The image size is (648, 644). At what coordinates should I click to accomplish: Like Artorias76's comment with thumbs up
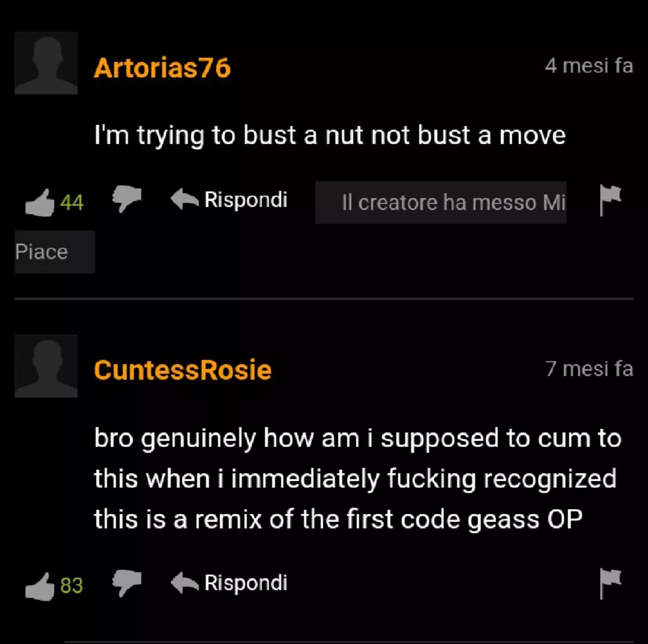pos(40,203)
